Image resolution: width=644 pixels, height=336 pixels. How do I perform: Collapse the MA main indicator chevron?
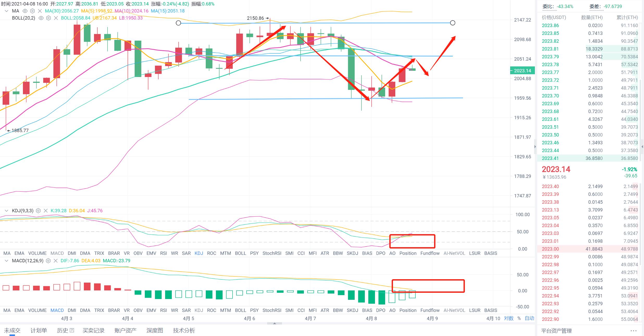[7, 11]
